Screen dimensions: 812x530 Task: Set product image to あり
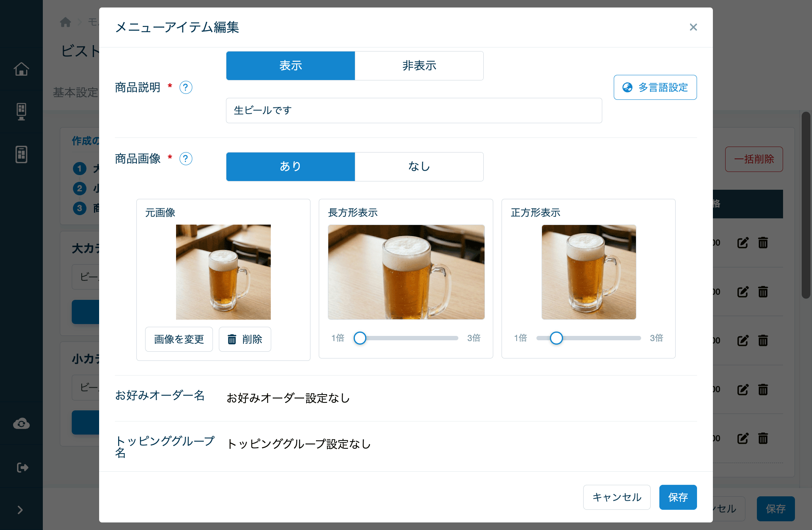click(291, 167)
